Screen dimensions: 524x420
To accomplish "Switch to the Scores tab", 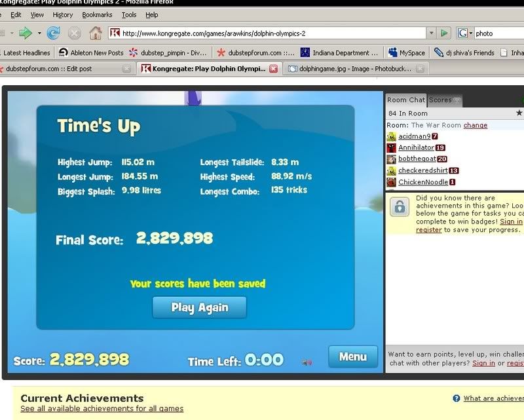I will point(445,100).
